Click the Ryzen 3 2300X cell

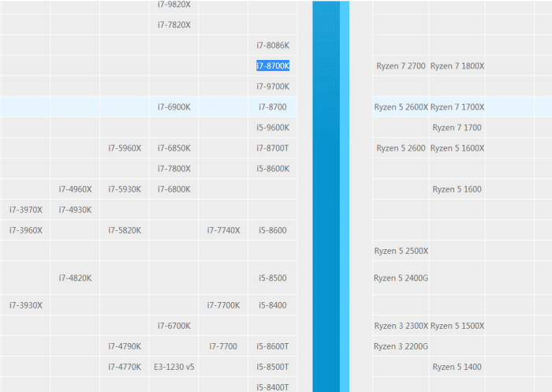401,326
